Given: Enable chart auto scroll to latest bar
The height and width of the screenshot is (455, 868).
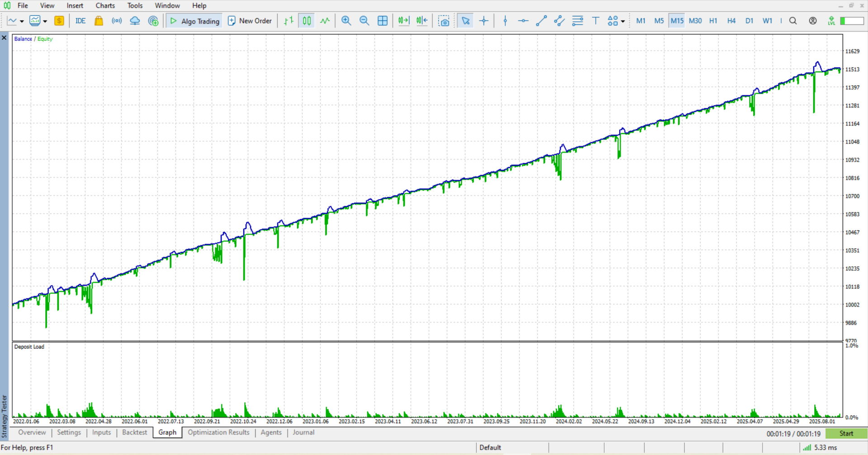Looking at the screenshot, I should pyautogui.click(x=403, y=21).
